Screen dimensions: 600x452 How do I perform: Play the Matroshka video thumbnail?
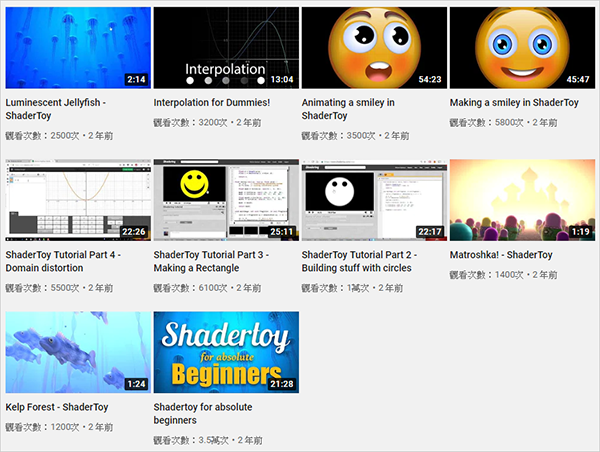pyautogui.click(x=522, y=200)
